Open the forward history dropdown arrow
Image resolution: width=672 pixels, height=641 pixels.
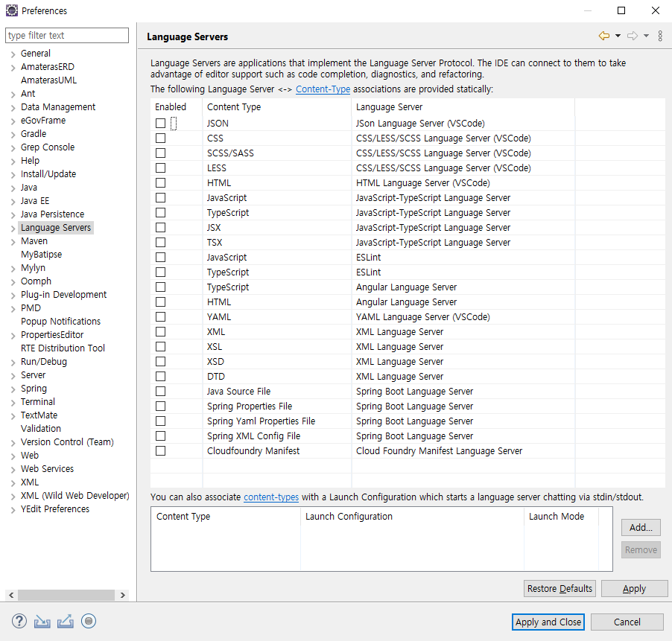coord(646,36)
